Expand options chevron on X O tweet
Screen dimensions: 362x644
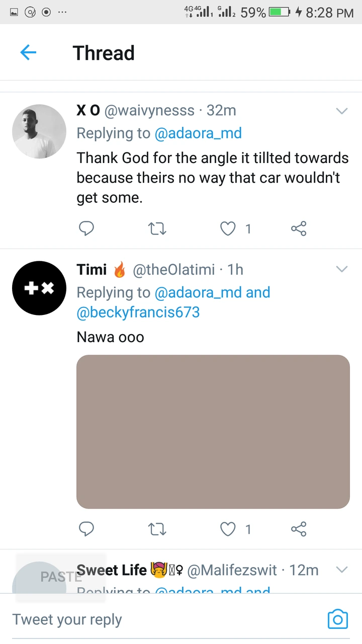click(x=342, y=111)
